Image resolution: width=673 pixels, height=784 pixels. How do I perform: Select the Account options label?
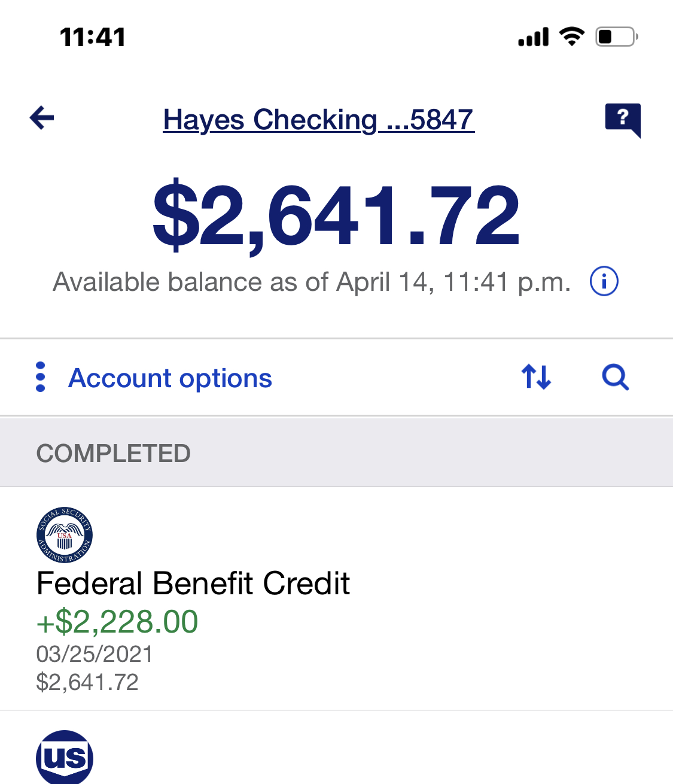170,378
